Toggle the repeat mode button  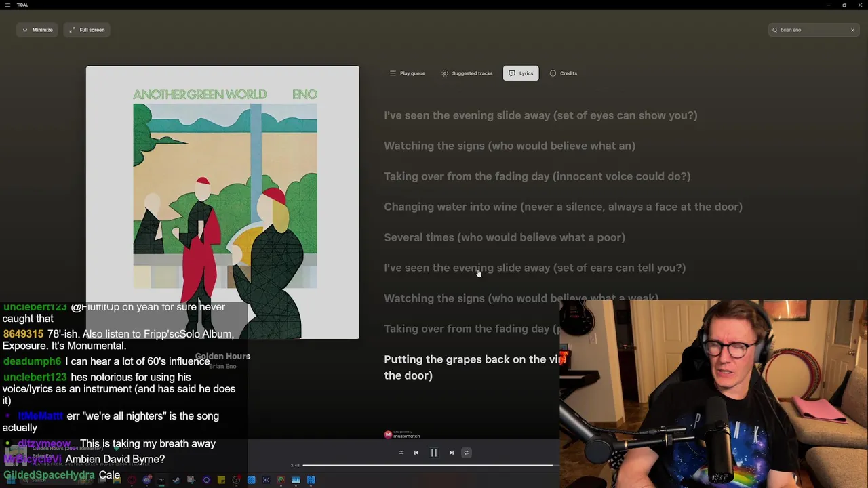tap(467, 453)
